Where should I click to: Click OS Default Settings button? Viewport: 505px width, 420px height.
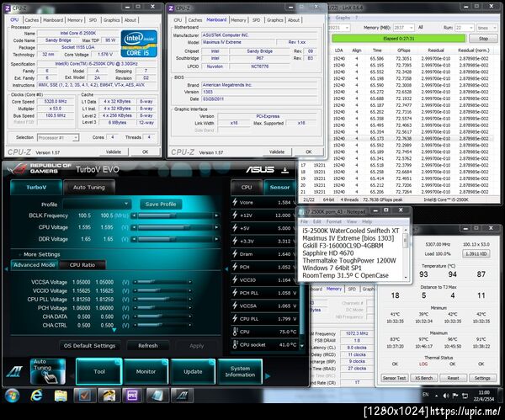[89, 346]
